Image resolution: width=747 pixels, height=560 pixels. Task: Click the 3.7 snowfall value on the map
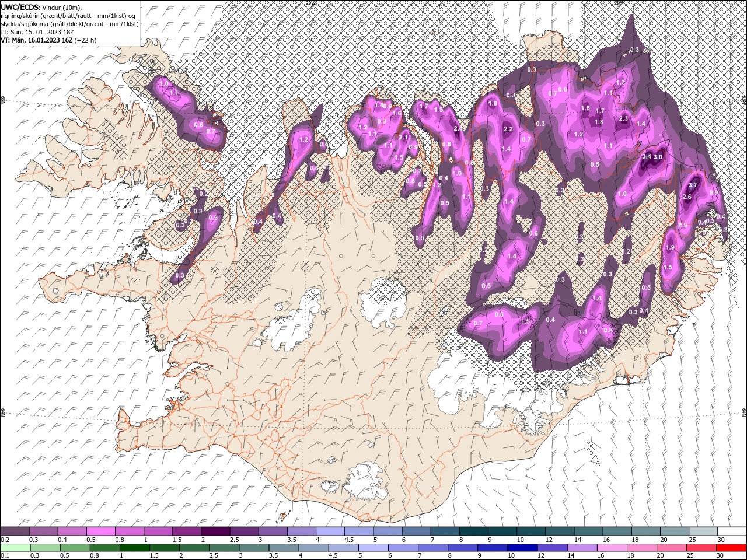[x=693, y=185]
